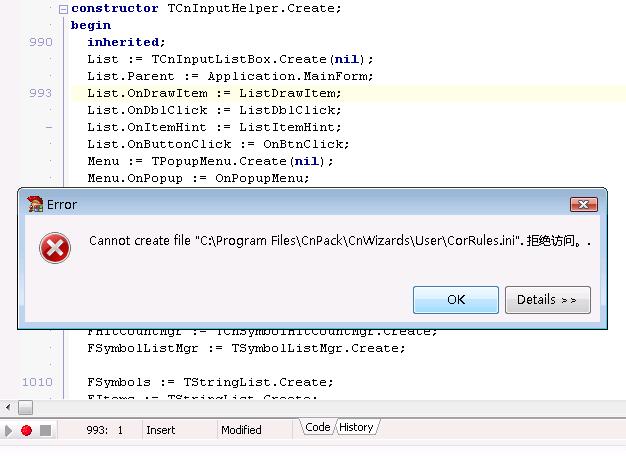Screen dimensions: 626x456
Task: Click gutter line number 990
Action: pos(41,42)
